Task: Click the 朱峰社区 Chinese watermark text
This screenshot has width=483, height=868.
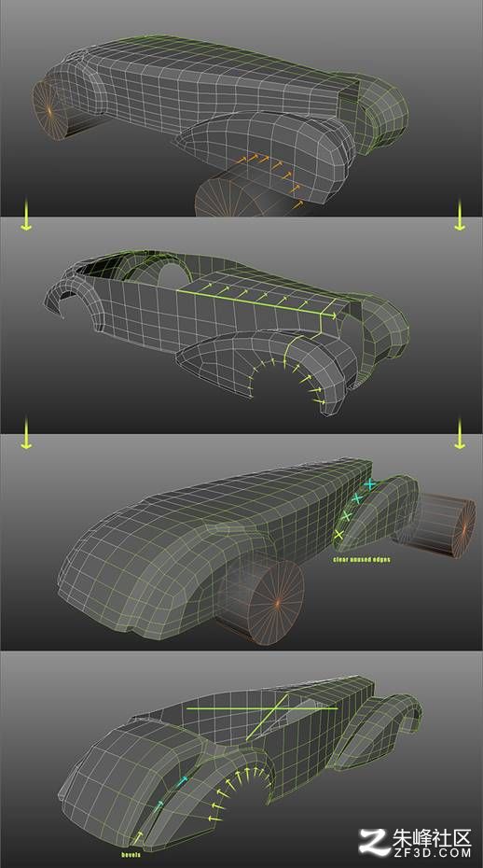Action: coord(432,836)
